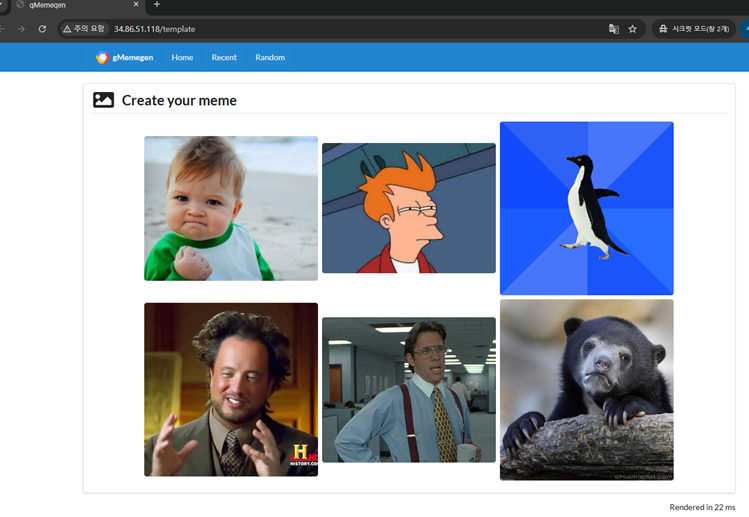749x517 pixels.
Task: Click the gMemegen brand name
Action: pyautogui.click(x=133, y=57)
